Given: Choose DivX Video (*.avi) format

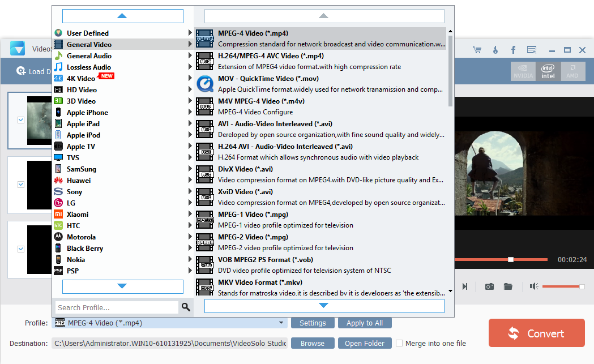Looking at the screenshot, I should pyautogui.click(x=321, y=174).
